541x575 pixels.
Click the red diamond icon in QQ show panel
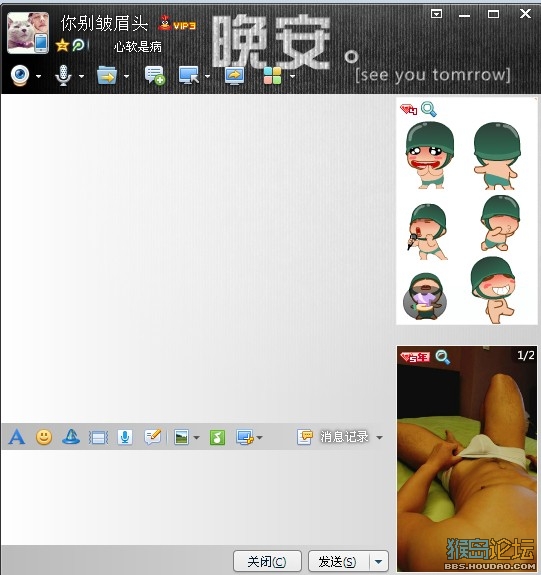point(409,109)
